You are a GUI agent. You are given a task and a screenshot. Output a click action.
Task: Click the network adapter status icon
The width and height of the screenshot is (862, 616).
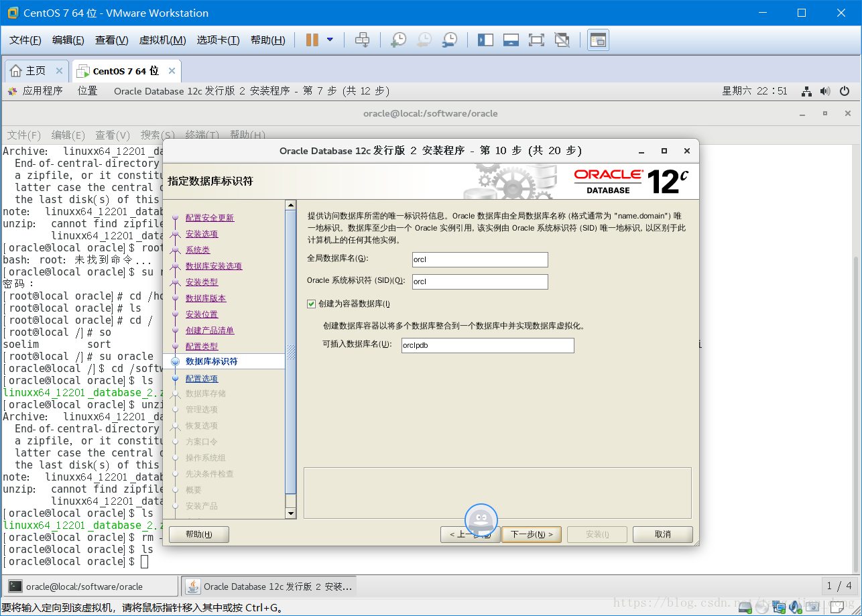click(779, 607)
